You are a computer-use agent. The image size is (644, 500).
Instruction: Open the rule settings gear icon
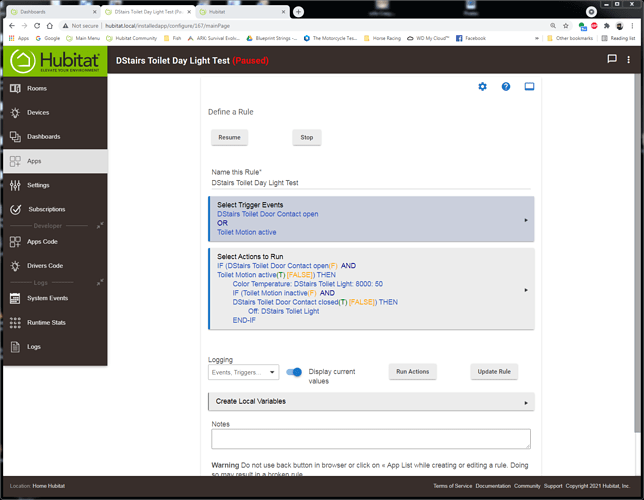coord(483,87)
